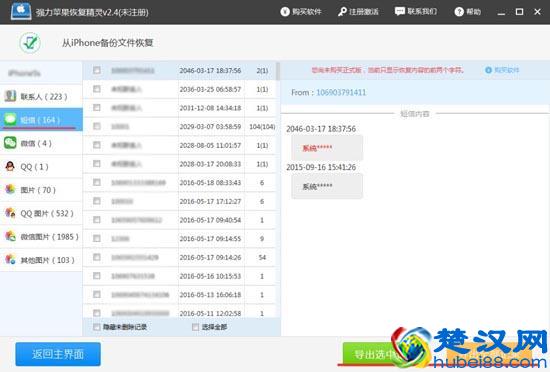
Task: Click the app logo in title bar
Action: point(21,11)
